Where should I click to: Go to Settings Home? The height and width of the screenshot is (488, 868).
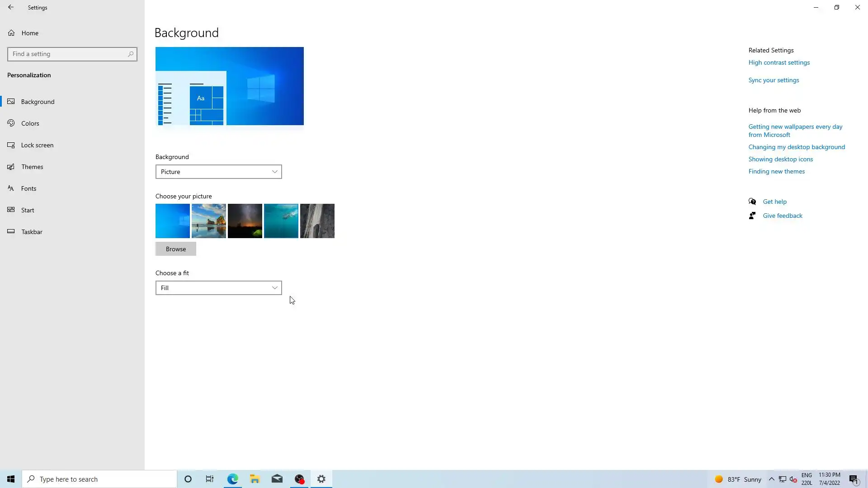click(30, 33)
